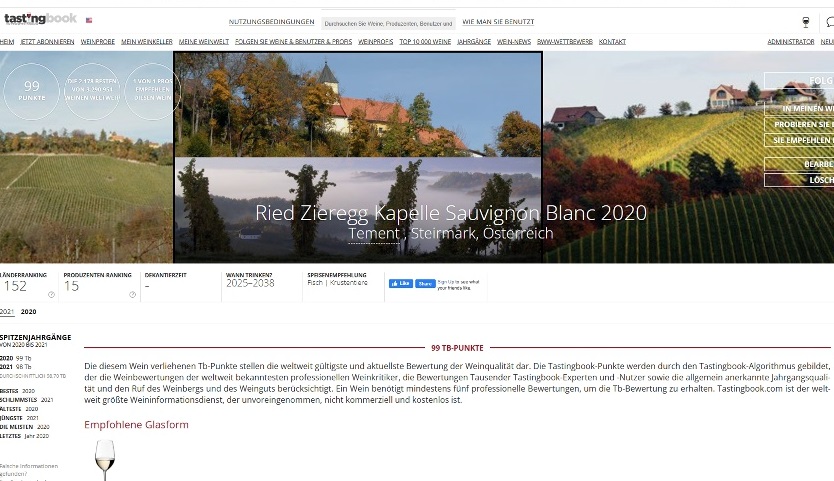The height and width of the screenshot is (481, 834).
Task: Switch language via the flag icon
Action: pos(89,20)
